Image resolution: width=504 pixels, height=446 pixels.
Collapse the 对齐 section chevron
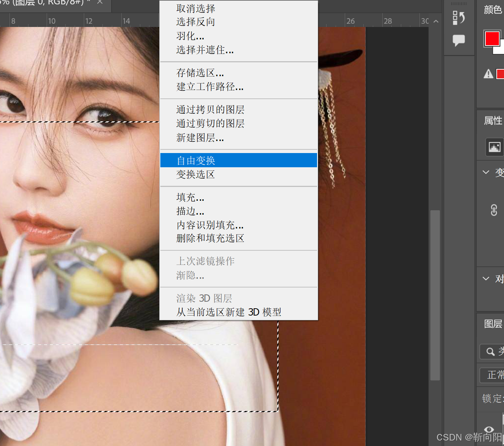click(486, 279)
